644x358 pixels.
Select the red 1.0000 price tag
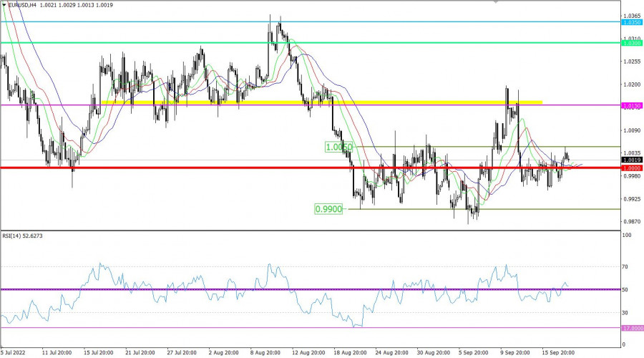coord(631,168)
